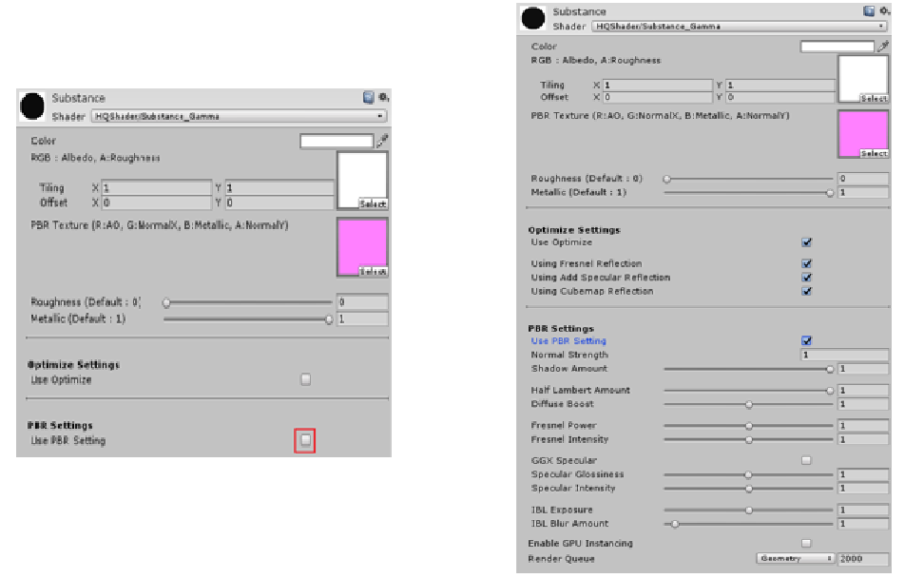Click Select on left panel's PBR texture

coord(373,272)
